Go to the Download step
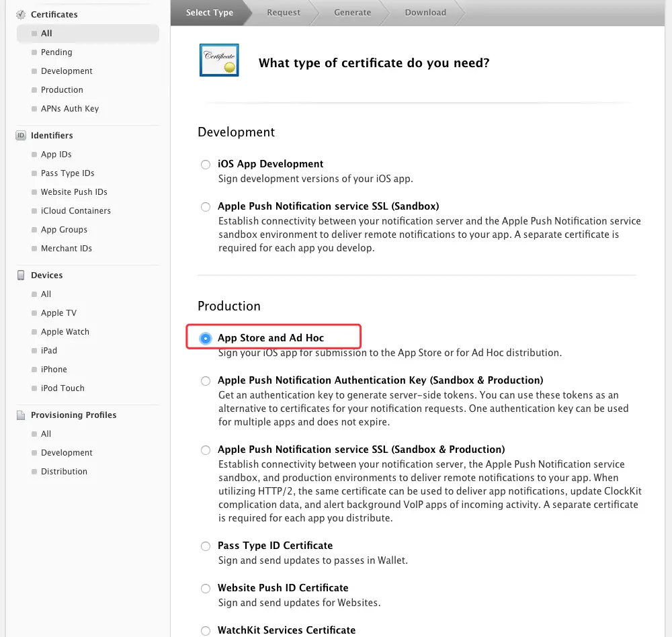 coord(425,13)
